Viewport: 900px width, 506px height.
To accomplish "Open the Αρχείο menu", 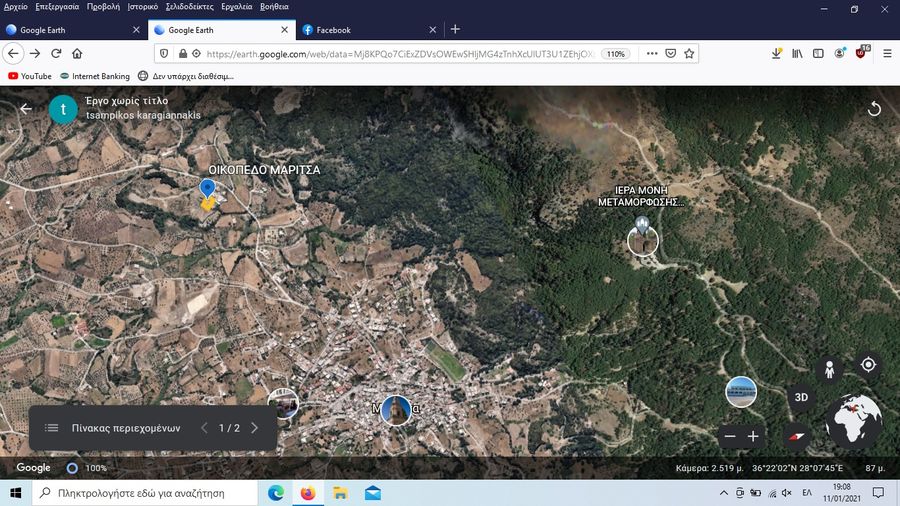I will point(15,7).
